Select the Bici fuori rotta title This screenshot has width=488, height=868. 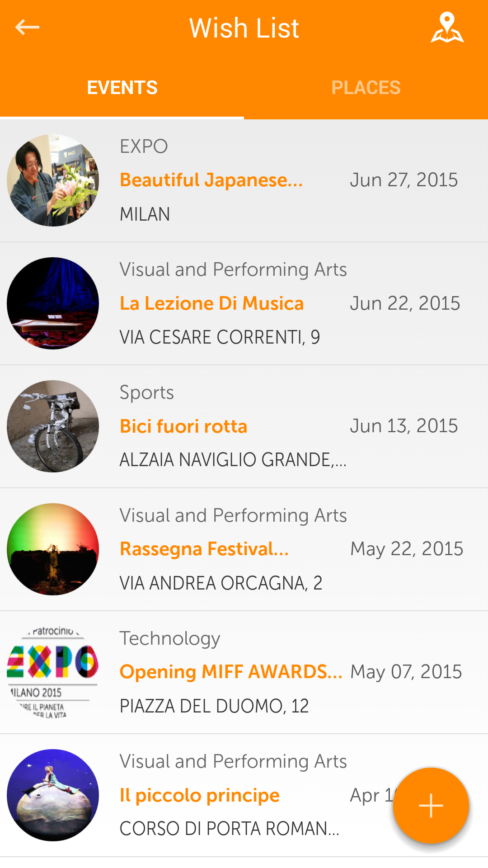click(183, 426)
